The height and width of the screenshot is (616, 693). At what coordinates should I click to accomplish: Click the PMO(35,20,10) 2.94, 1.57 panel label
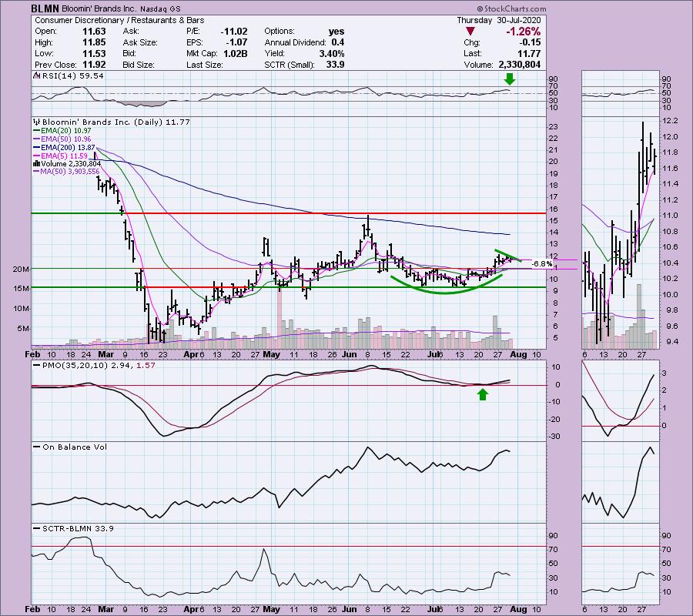point(99,366)
